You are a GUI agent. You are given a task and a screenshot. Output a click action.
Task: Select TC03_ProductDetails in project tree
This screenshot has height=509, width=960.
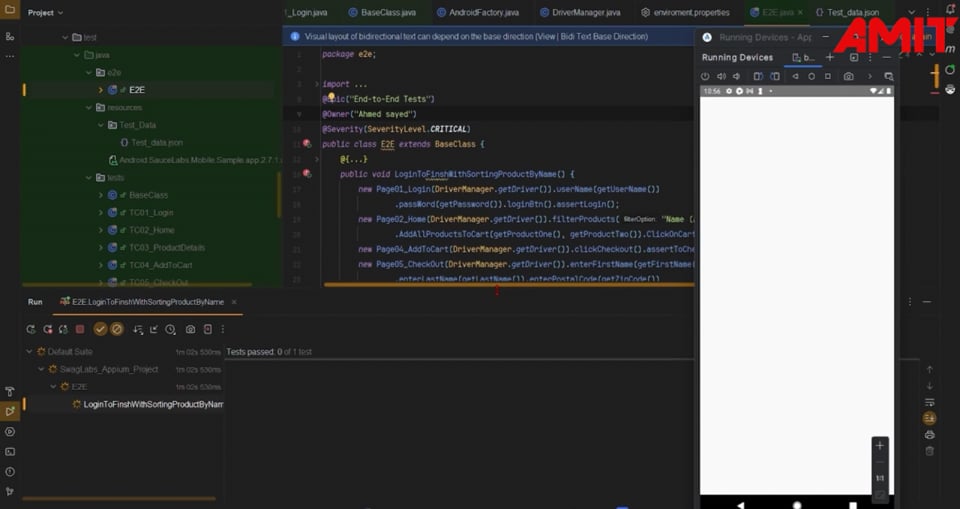(167, 247)
